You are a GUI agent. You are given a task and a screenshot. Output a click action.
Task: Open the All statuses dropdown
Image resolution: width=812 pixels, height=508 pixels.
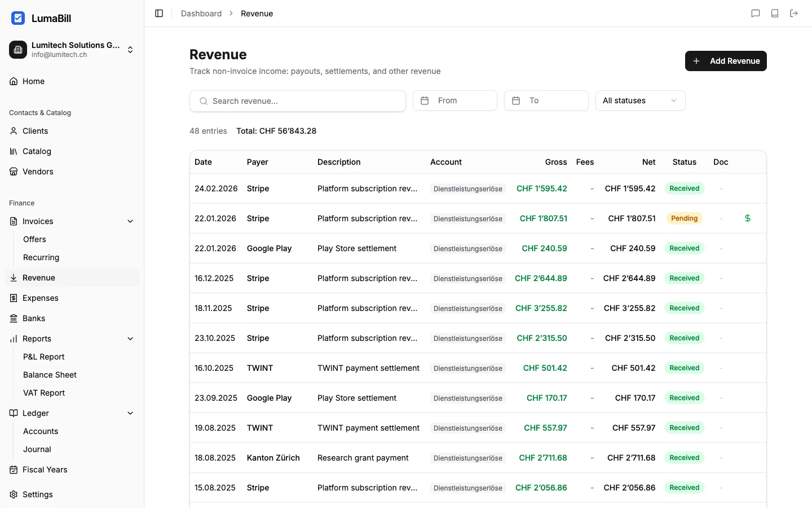pyautogui.click(x=640, y=100)
